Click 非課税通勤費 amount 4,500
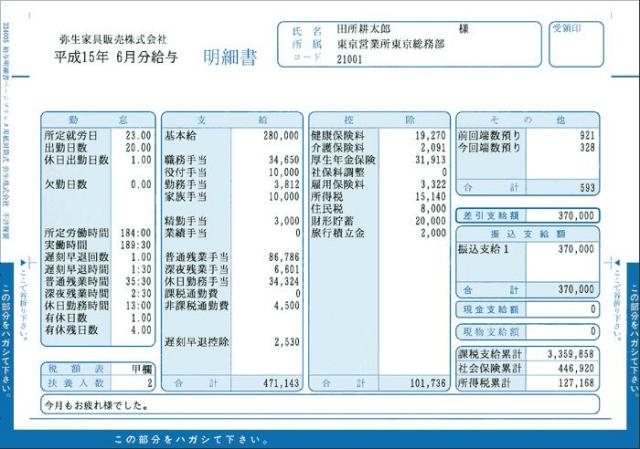 [x=287, y=306]
